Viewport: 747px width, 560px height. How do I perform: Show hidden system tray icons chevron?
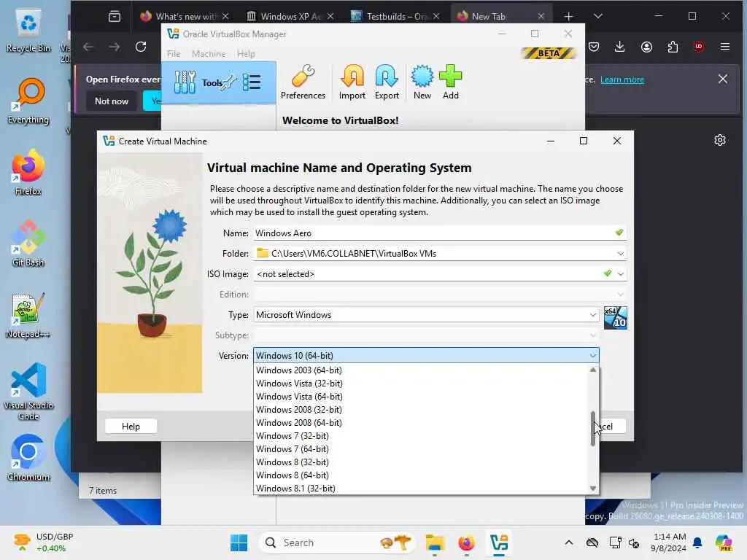[x=569, y=542]
